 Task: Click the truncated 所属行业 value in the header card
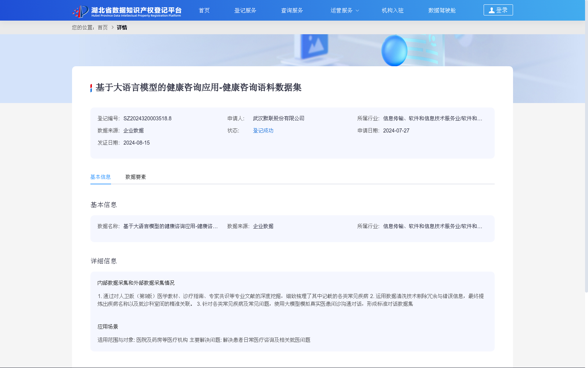[x=433, y=118]
